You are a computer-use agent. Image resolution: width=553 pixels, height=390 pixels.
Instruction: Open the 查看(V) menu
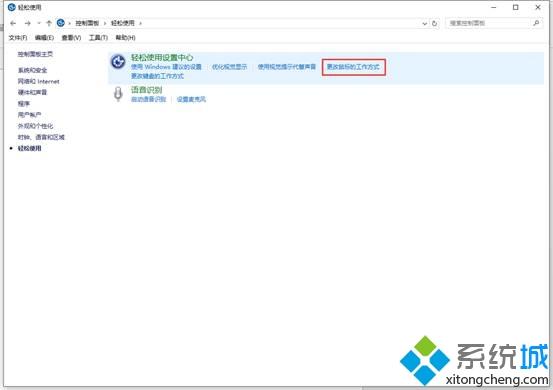tap(71, 37)
